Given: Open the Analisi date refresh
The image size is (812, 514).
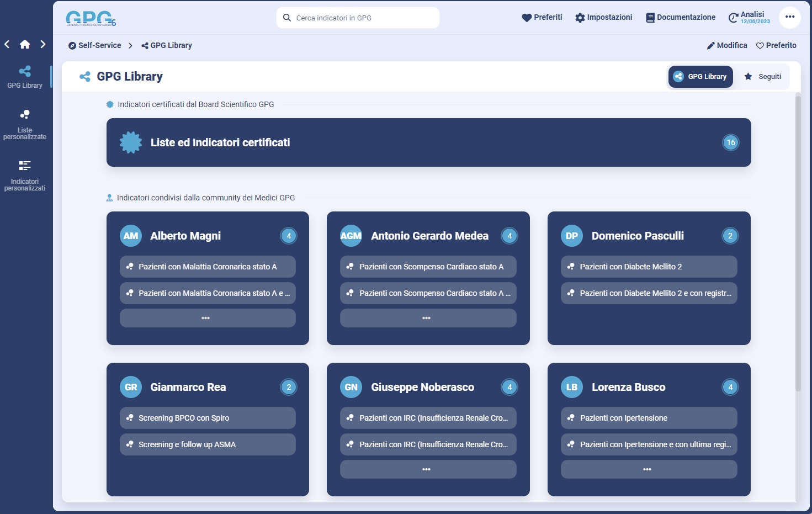Looking at the screenshot, I should coord(749,18).
